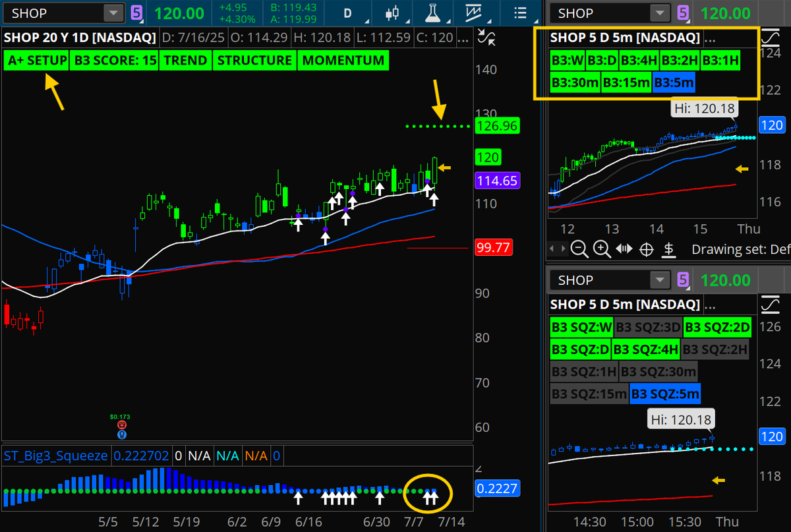
Task: Click the Drawing set label
Action: (740, 249)
